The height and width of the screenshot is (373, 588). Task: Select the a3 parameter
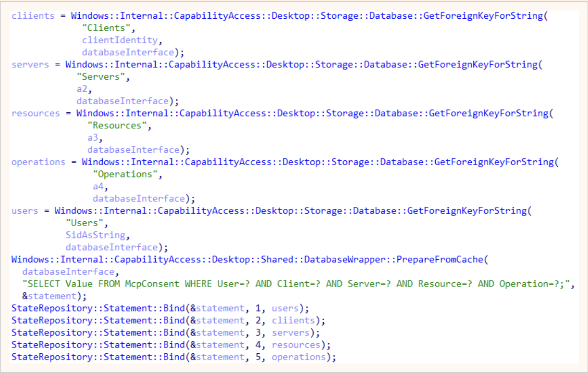tap(92, 138)
